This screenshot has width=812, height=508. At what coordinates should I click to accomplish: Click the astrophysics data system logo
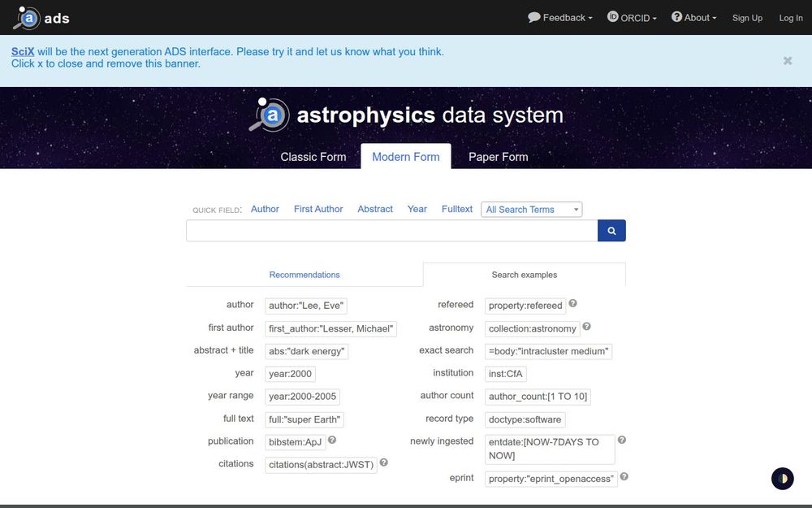click(406, 115)
